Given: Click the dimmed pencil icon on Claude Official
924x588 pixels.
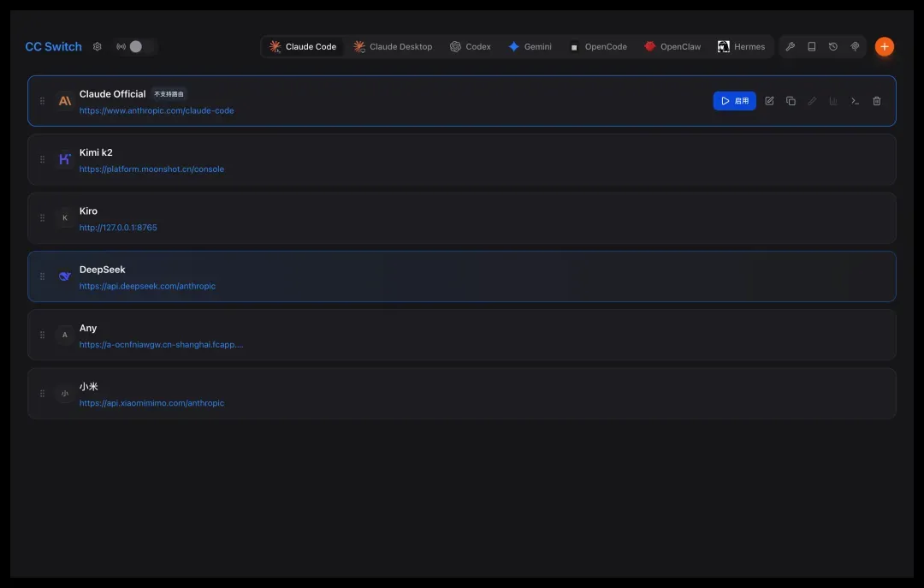Looking at the screenshot, I should (x=812, y=101).
